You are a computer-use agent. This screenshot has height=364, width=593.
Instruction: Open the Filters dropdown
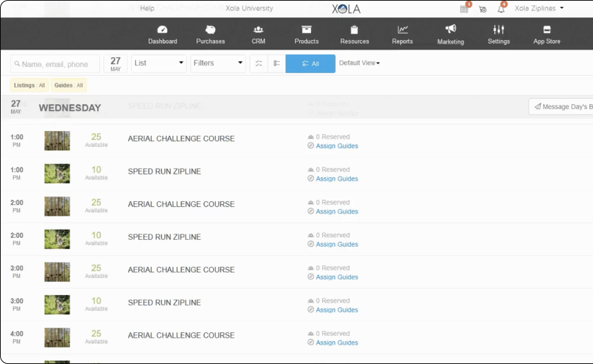[x=218, y=63]
